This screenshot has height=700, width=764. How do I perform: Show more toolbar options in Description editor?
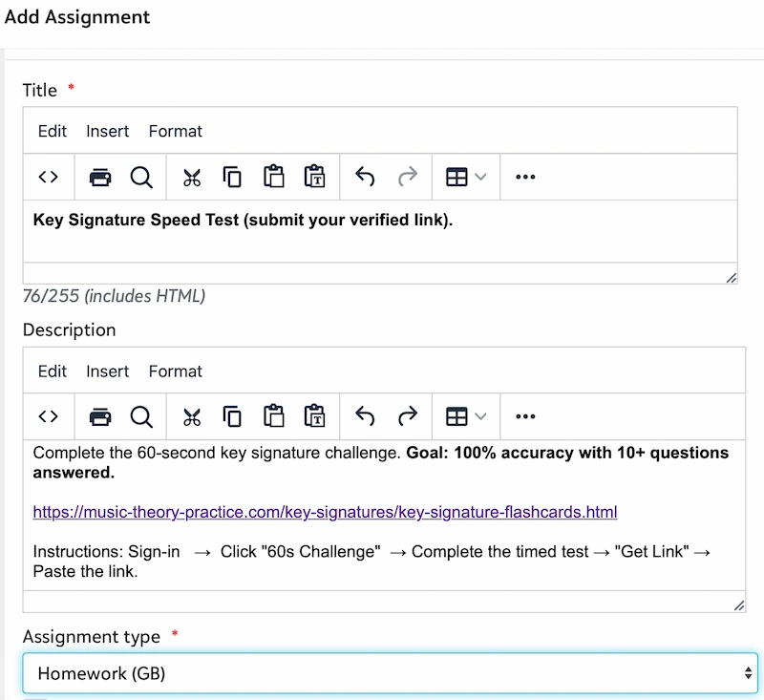[x=524, y=416]
